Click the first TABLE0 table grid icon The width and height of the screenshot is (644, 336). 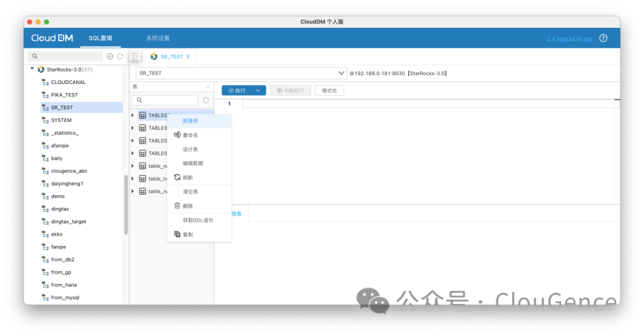[x=143, y=116]
